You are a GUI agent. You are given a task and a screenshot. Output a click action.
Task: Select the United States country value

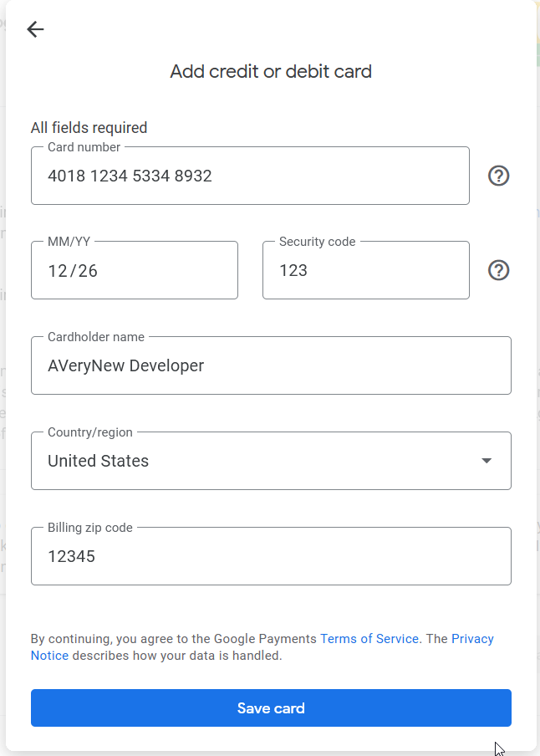(x=99, y=461)
